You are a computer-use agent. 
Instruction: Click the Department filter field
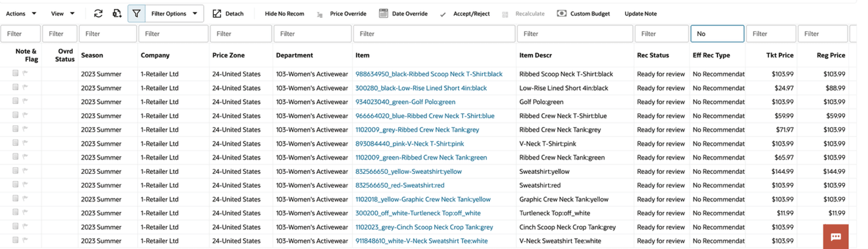(x=313, y=34)
